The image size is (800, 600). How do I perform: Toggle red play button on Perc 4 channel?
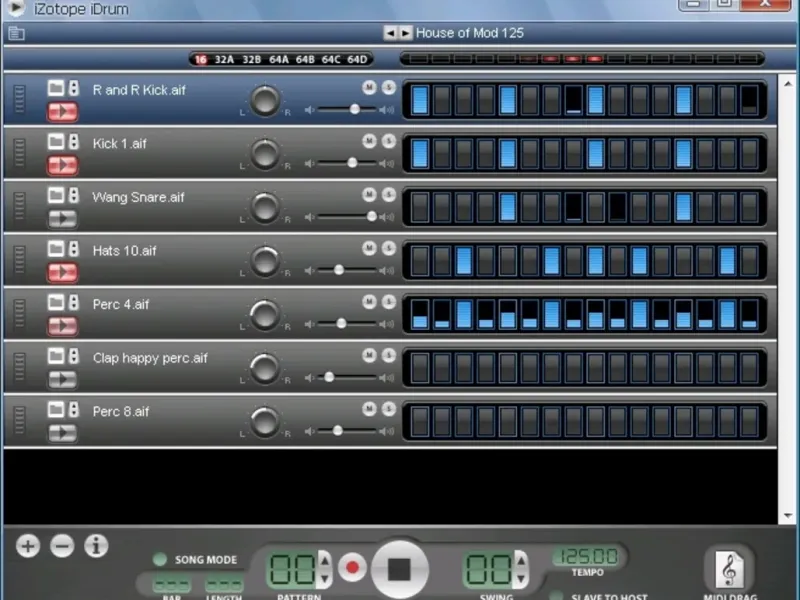point(63,326)
